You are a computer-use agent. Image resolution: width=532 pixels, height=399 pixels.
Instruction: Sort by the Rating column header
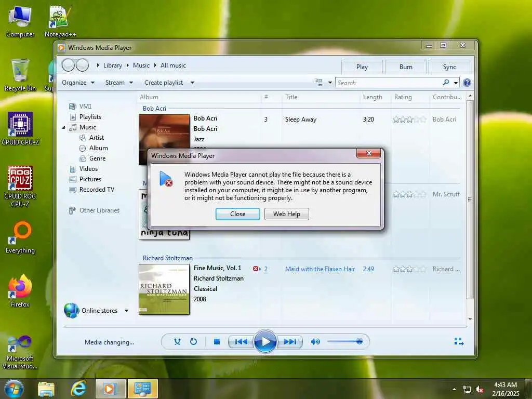coord(403,97)
